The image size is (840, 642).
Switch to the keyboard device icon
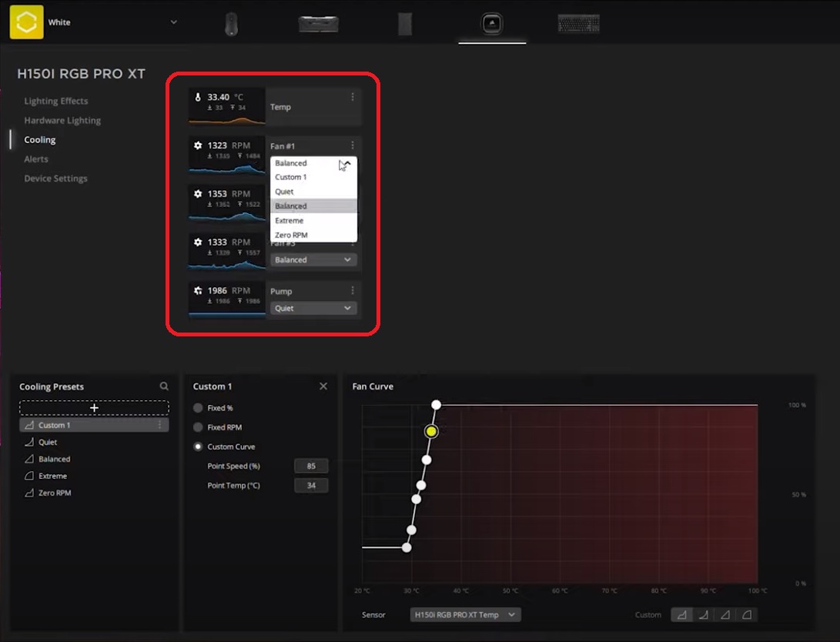[x=578, y=23]
